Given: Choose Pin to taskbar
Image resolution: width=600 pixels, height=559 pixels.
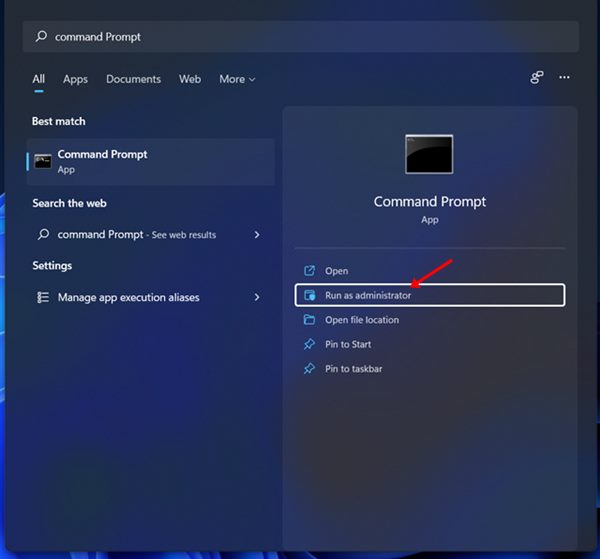Looking at the screenshot, I should pyautogui.click(x=430, y=369).
